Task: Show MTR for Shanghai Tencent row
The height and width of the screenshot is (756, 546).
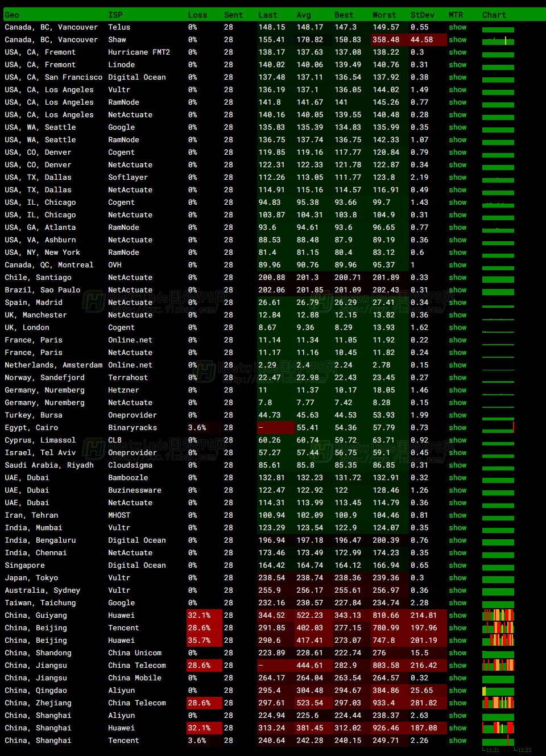Action: [457, 741]
